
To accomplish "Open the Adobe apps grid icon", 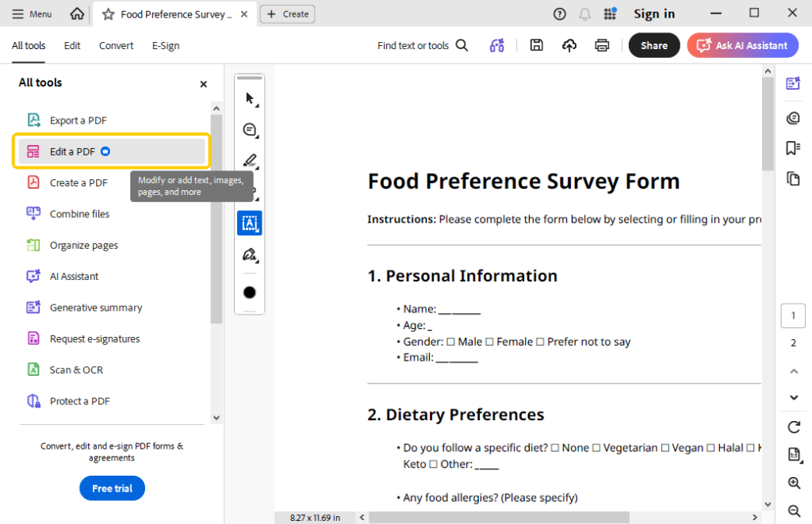I will tap(610, 14).
